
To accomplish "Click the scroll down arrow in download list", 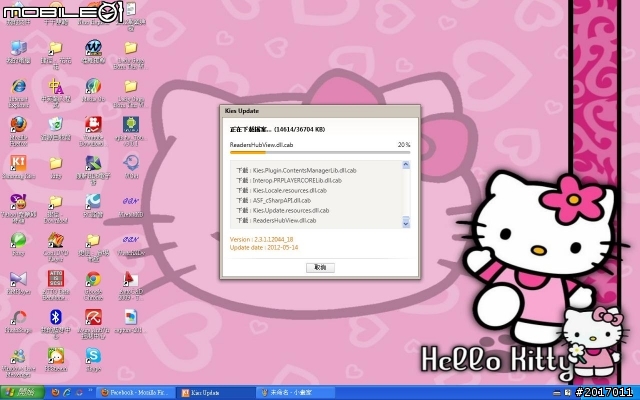I will [405, 223].
